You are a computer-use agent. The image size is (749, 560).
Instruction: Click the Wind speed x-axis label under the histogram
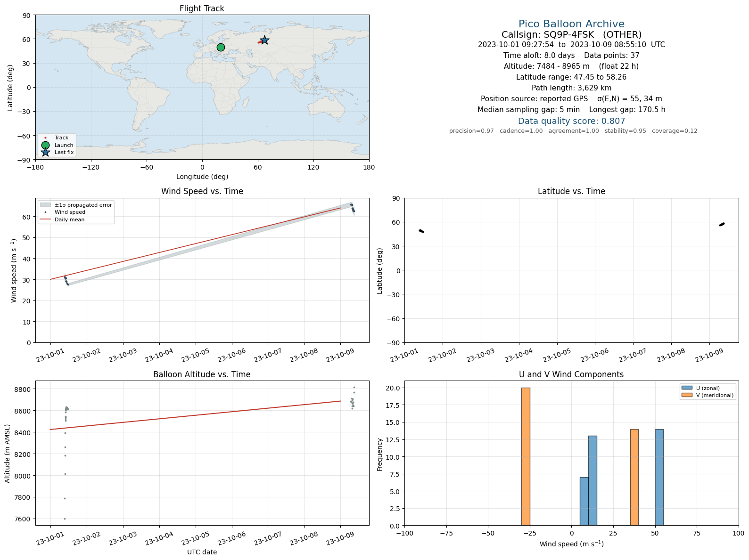tap(571, 544)
